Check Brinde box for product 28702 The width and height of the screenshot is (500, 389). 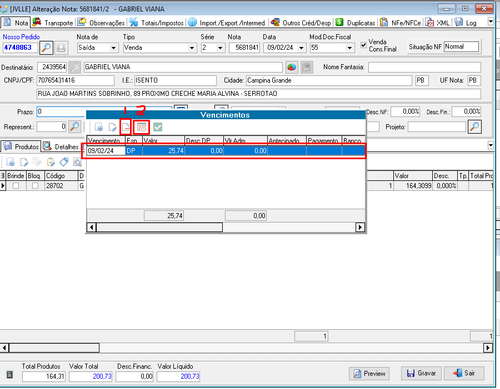pyautogui.click(x=16, y=186)
